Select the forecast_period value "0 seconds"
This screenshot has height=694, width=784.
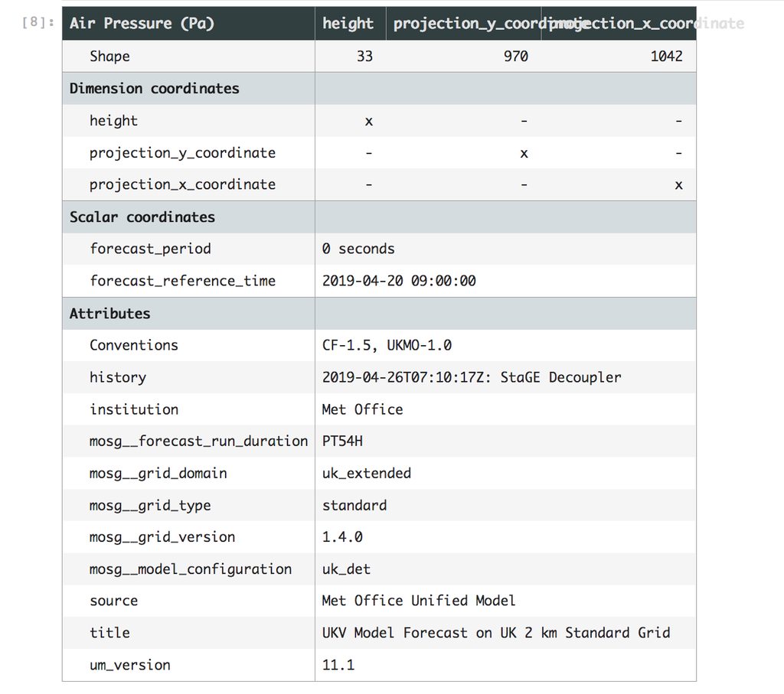pos(358,249)
